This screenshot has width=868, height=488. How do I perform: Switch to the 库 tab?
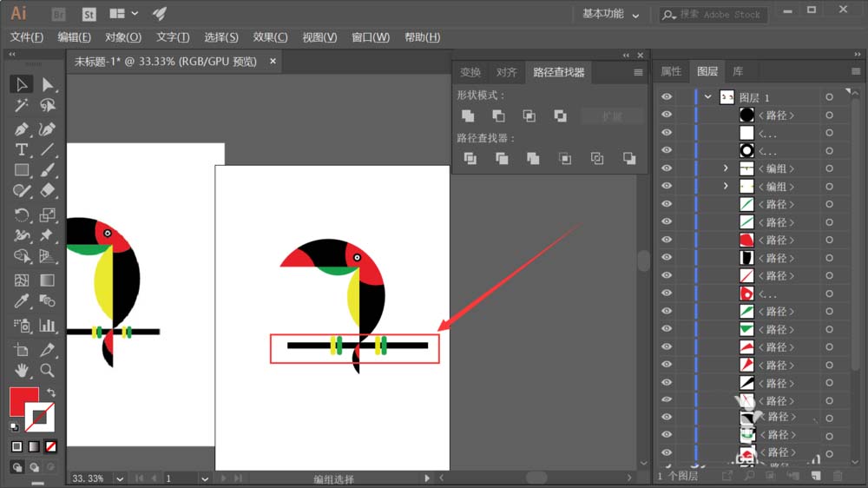[x=737, y=71]
